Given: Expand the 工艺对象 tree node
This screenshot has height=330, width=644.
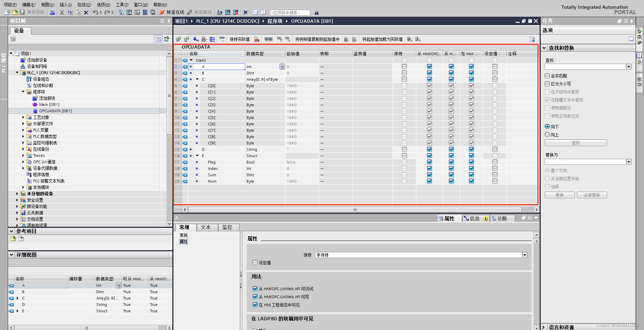Looking at the screenshot, I should (x=23, y=117).
